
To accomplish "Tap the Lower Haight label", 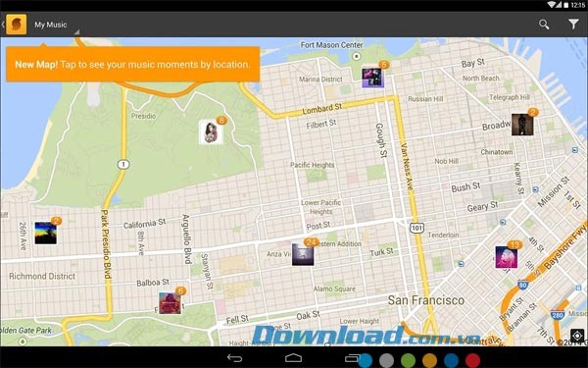I will [360, 321].
